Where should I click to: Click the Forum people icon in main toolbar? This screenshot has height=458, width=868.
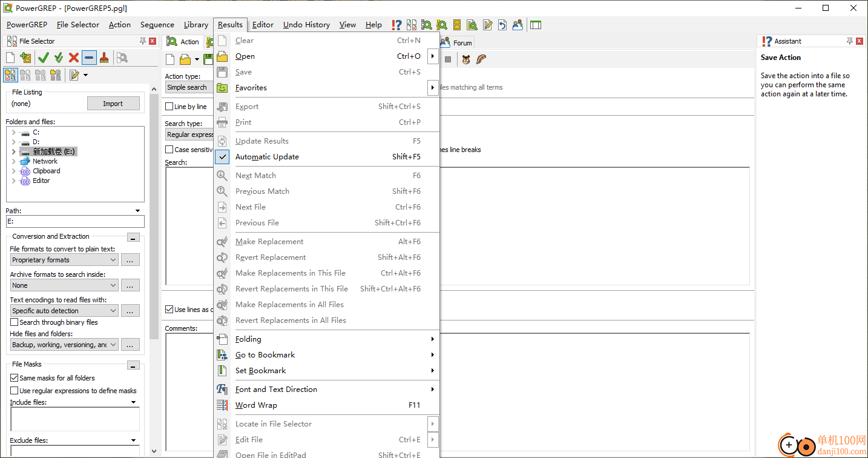(x=518, y=25)
